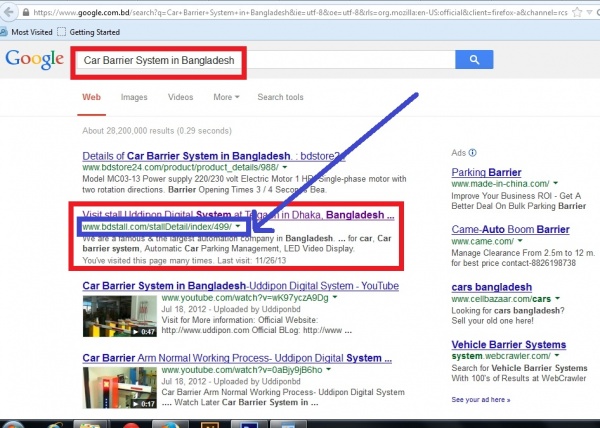Select the Web search tab
This screenshot has height=428, width=600.
click(x=91, y=97)
